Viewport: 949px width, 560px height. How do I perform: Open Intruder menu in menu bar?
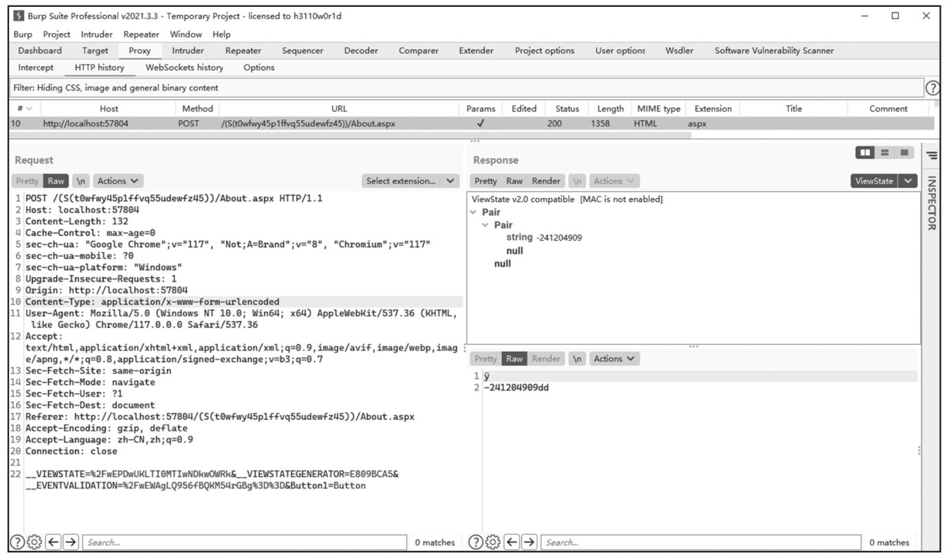point(97,34)
